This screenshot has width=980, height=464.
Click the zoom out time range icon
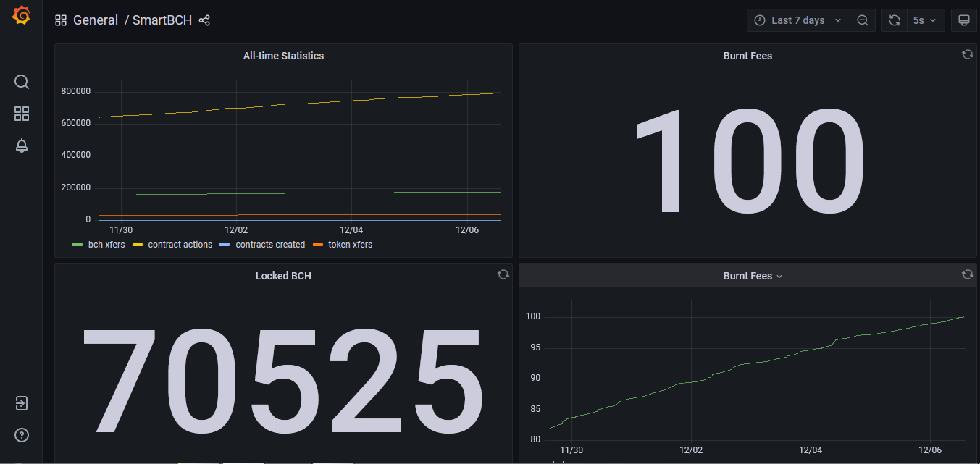click(863, 20)
